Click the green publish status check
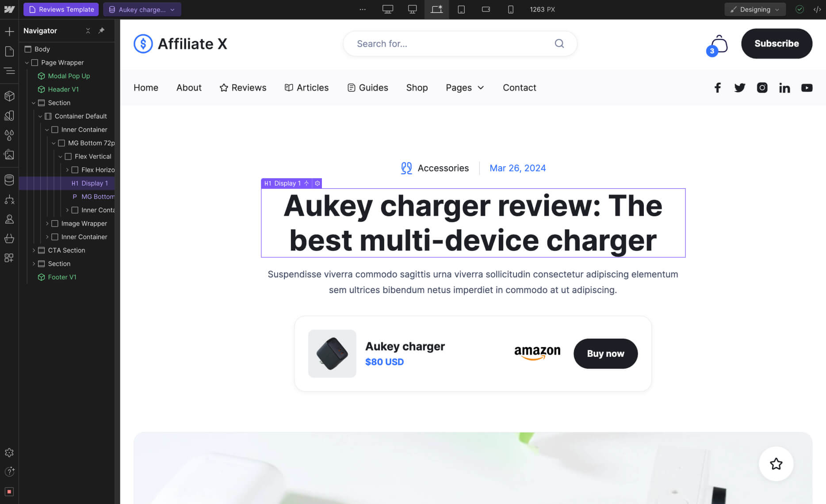The width and height of the screenshot is (826, 504). click(799, 9)
